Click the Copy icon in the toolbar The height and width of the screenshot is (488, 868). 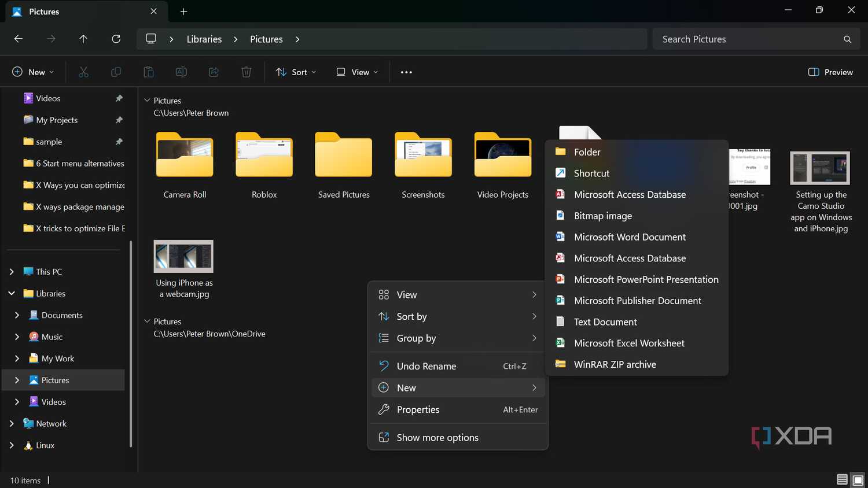(x=116, y=72)
